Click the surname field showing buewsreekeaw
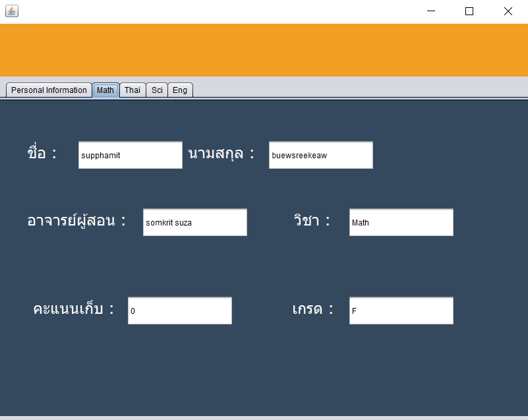 (320, 155)
